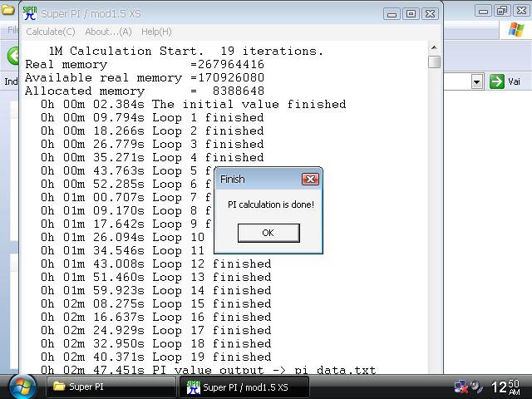532x399 pixels.
Task: Click the Super PI title bar icon
Action: pos(30,13)
